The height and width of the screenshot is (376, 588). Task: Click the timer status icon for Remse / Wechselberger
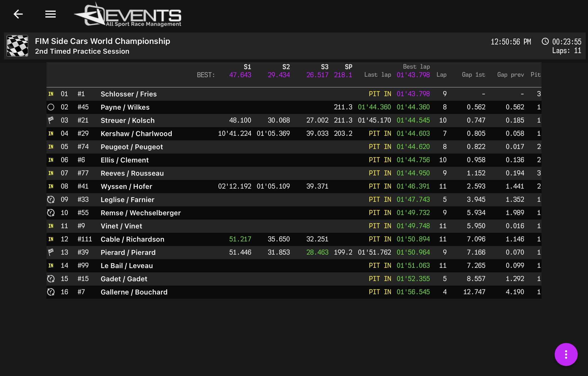(x=51, y=213)
